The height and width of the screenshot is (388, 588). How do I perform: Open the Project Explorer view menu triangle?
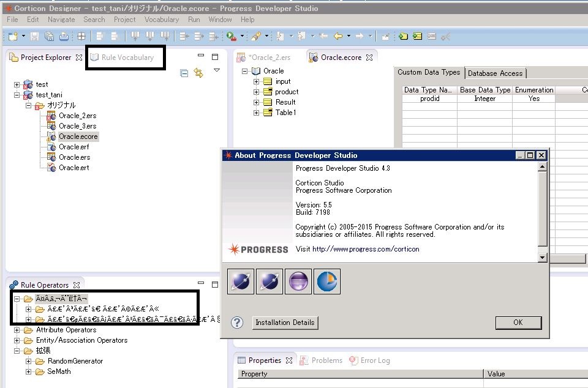217,70
